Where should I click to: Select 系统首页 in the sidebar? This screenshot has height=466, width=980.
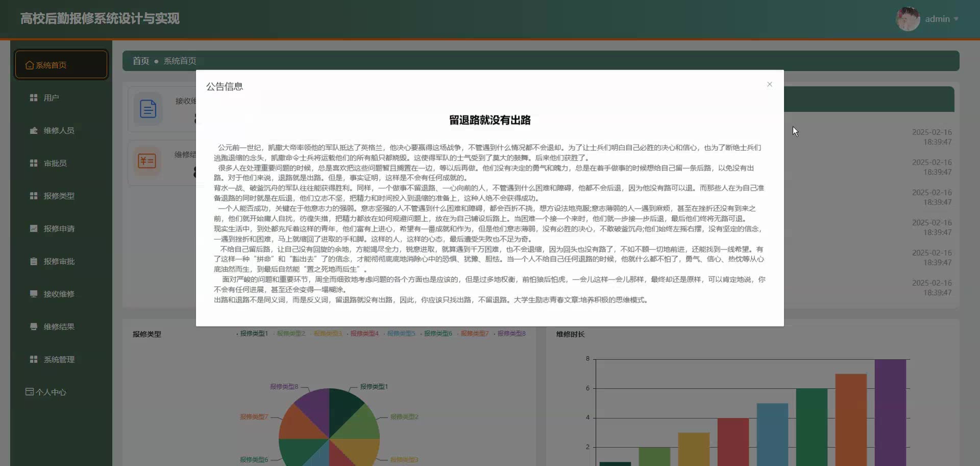(61, 65)
